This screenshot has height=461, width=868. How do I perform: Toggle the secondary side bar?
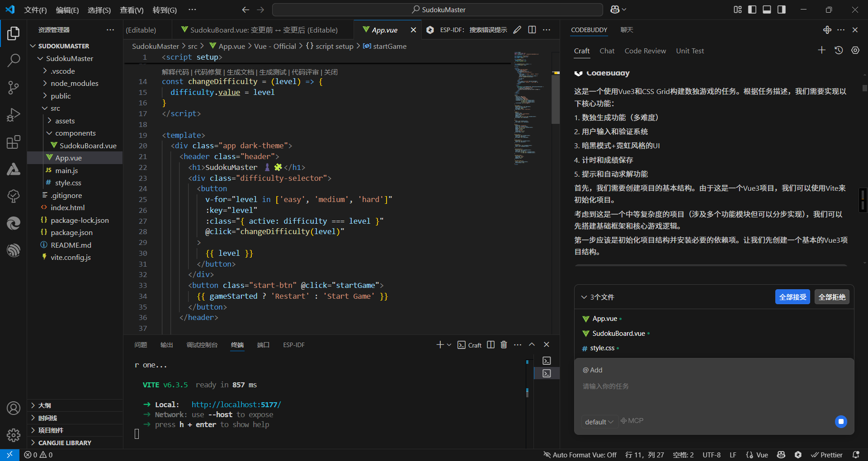coord(781,9)
